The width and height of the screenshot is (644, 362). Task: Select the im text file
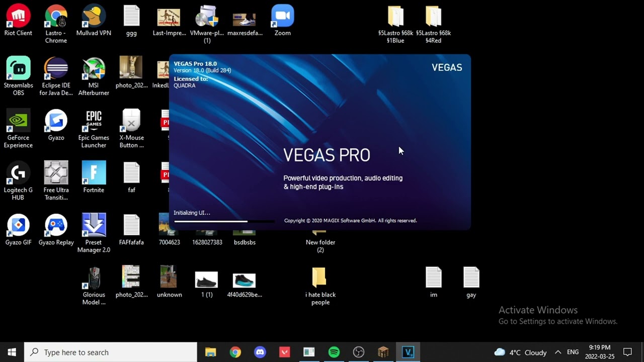pos(433,282)
